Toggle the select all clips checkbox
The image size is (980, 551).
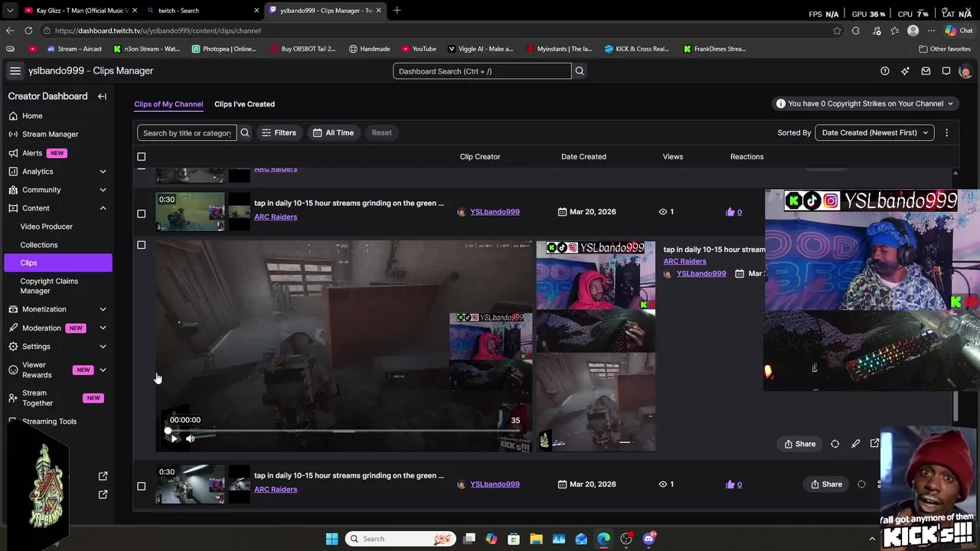pos(141,157)
